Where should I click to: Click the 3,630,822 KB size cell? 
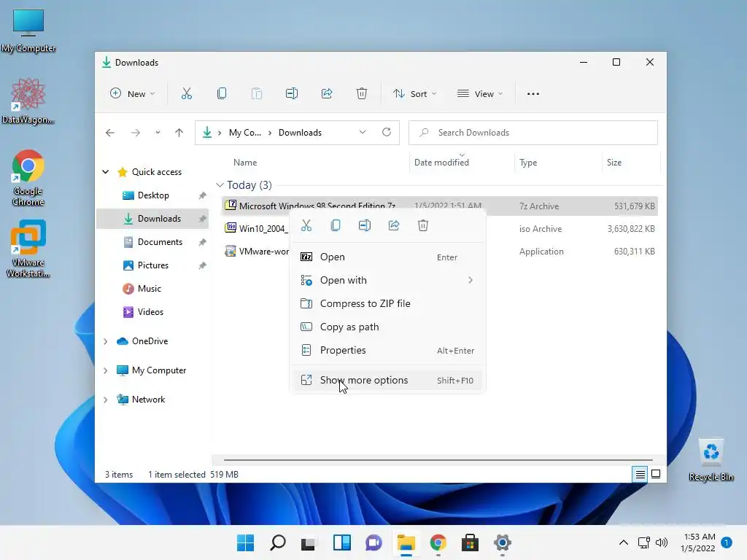631,229
